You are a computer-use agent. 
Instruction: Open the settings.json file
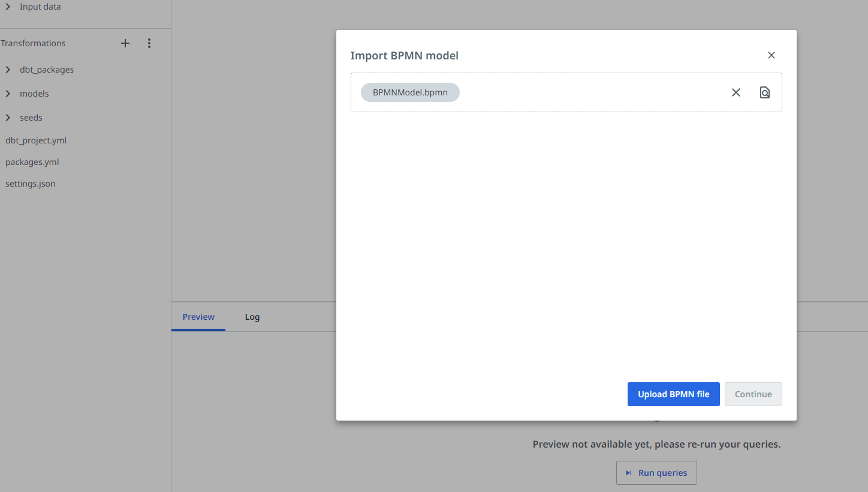[x=30, y=183]
